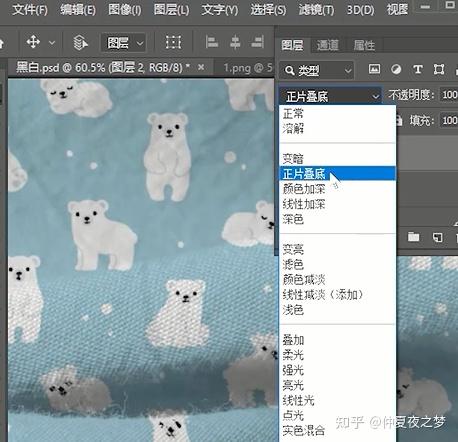This screenshot has width=458, height=442.
Task: Filter layers by shape layer icon
Action: pos(439,69)
